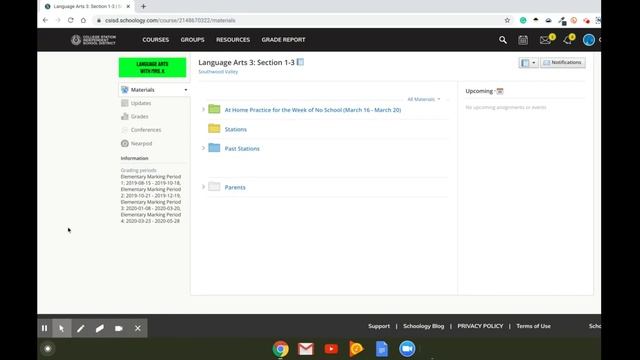Click the Language Arts course banner image
Viewport: 640px width, 360px height.
pyautogui.click(x=152, y=67)
